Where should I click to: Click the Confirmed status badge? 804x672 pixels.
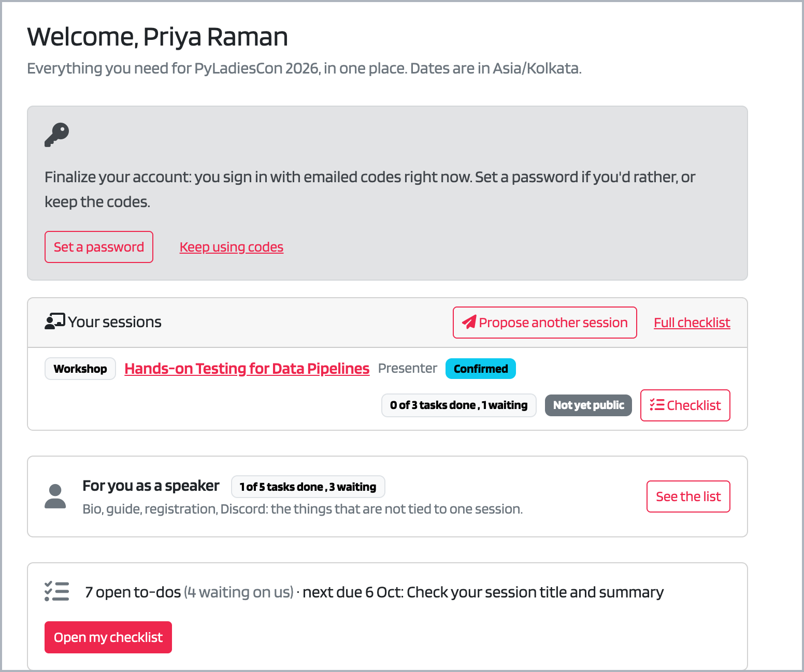point(481,369)
